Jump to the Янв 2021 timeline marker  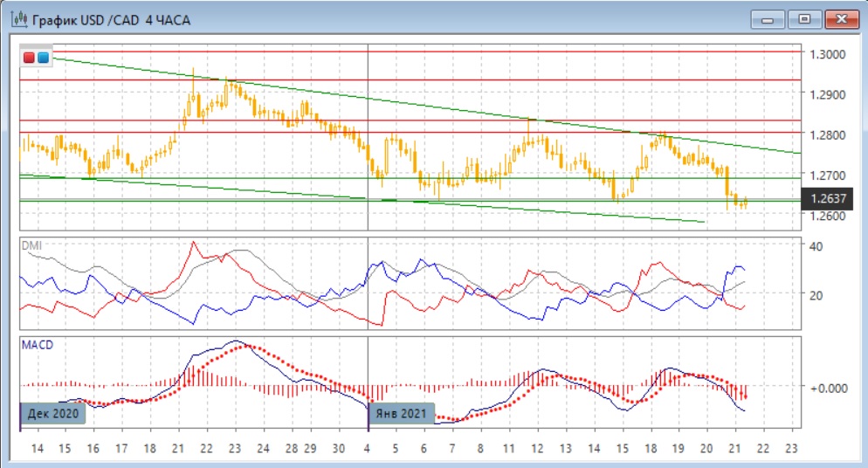tap(403, 414)
